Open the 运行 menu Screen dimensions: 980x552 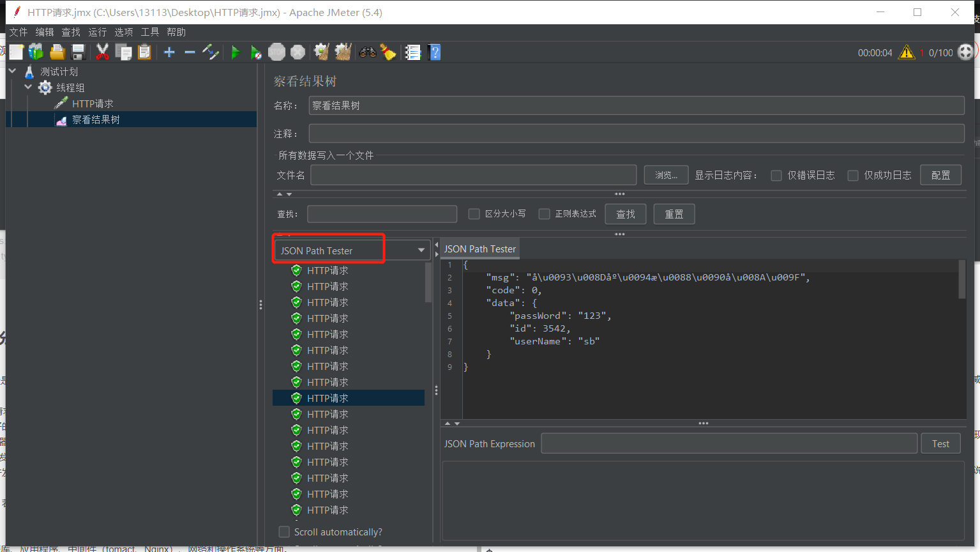pyautogui.click(x=98, y=32)
